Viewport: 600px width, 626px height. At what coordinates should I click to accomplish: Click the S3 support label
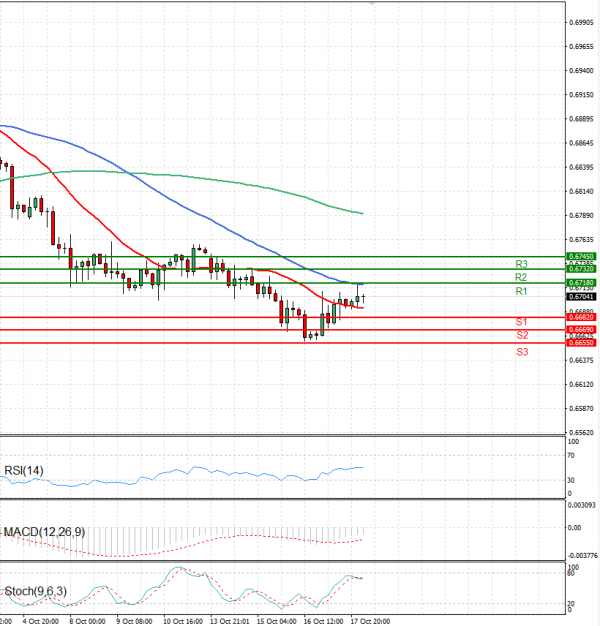click(x=522, y=352)
